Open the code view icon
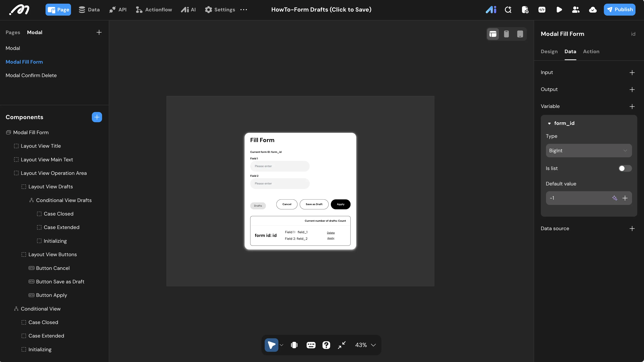 (542, 10)
